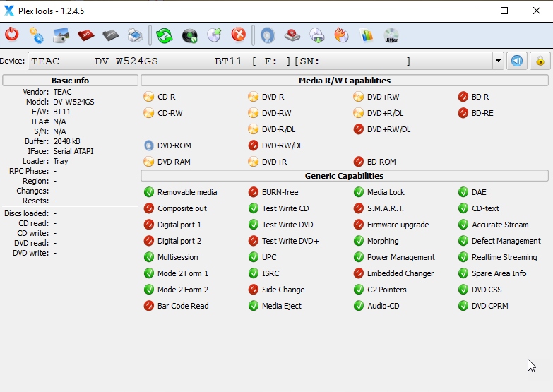Click the Test Write CD label
The image size is (553, 392).
coord(285,208)
